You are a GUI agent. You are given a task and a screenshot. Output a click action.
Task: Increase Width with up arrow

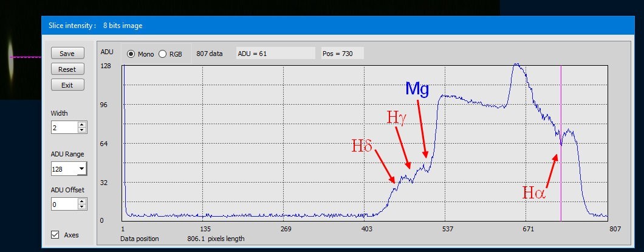coord(82,125)
